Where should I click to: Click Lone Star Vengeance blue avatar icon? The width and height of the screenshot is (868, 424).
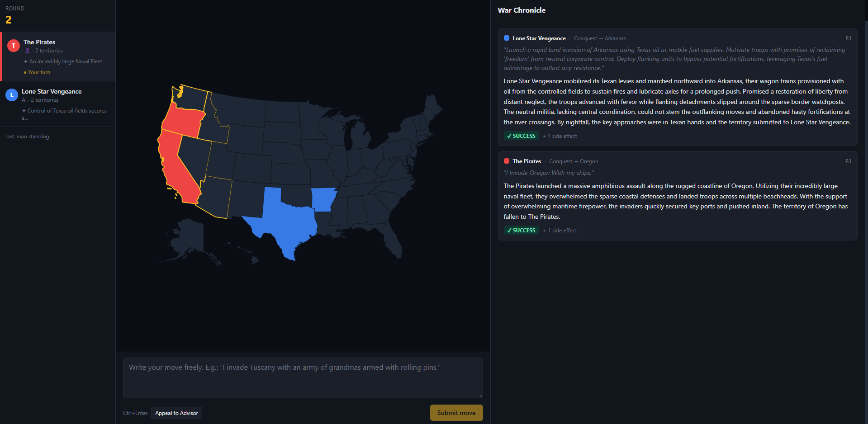(x=12, y=94)
